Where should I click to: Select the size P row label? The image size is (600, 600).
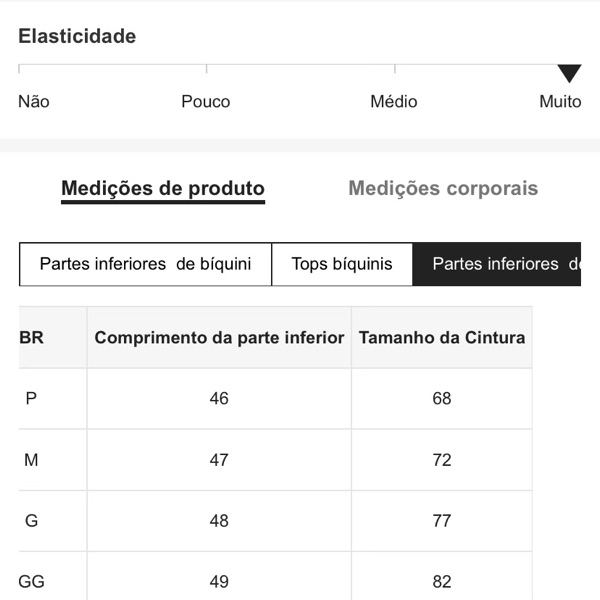point(31,398)
